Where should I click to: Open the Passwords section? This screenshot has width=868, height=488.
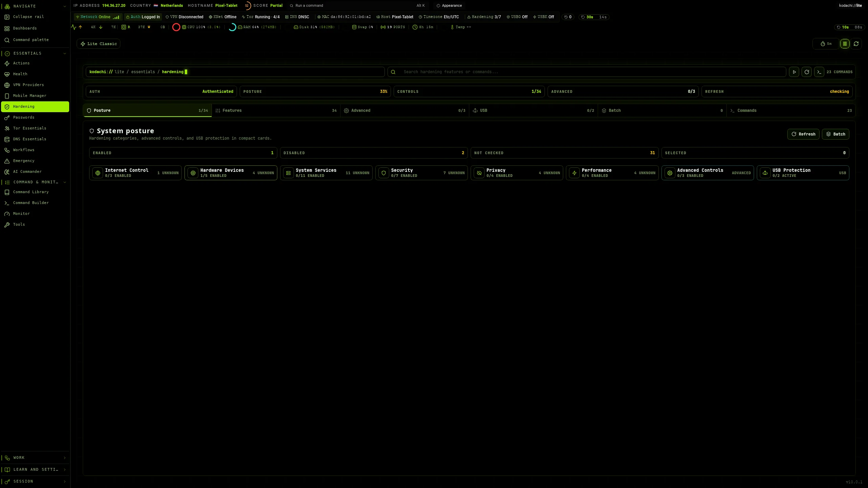coord(35,117)
